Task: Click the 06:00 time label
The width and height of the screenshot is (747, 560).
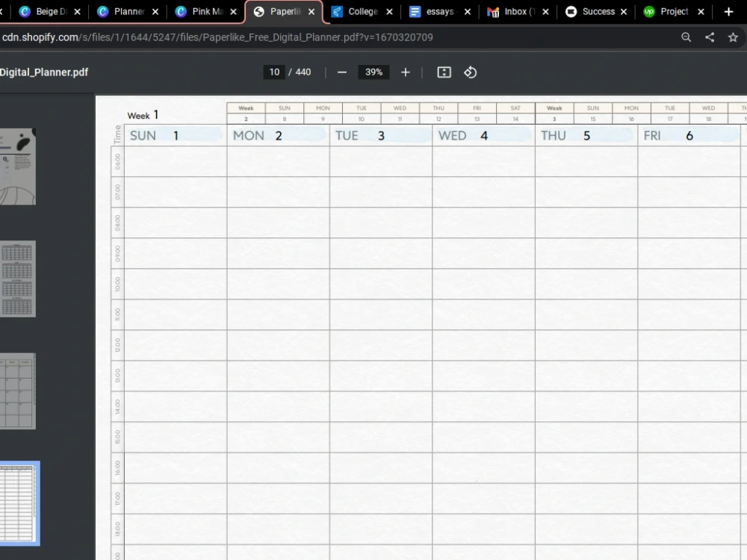Action: click(118, 162)
